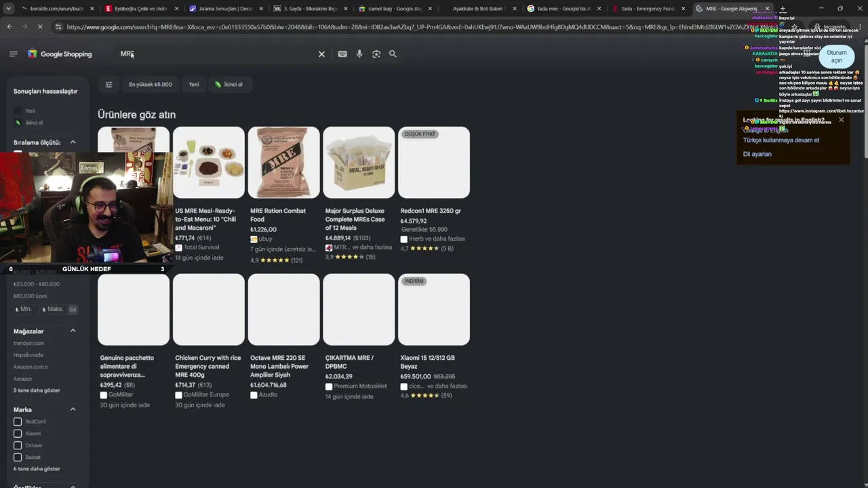Open the Redcon1 MRE 3250 gr listing

[x=434, y=190]
